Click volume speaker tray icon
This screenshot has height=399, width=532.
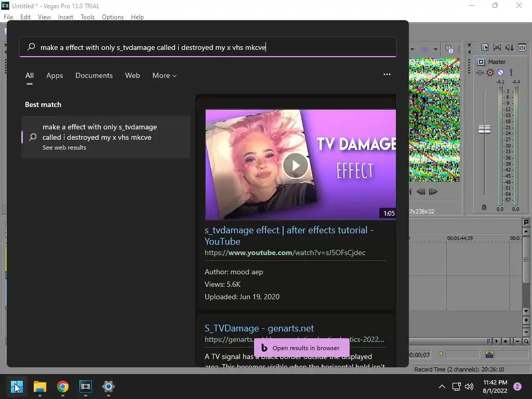point(469,387)
